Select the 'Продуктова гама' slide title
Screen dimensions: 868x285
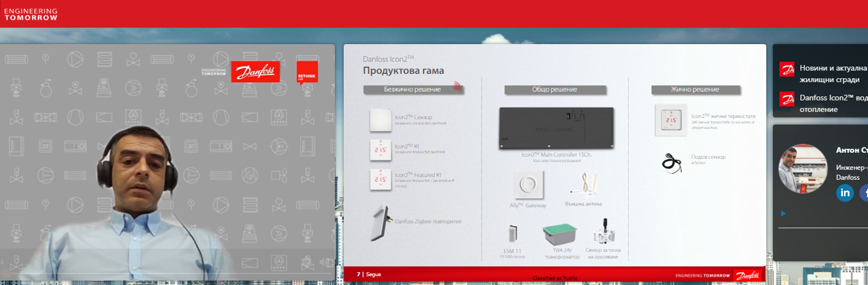(403, 71)
